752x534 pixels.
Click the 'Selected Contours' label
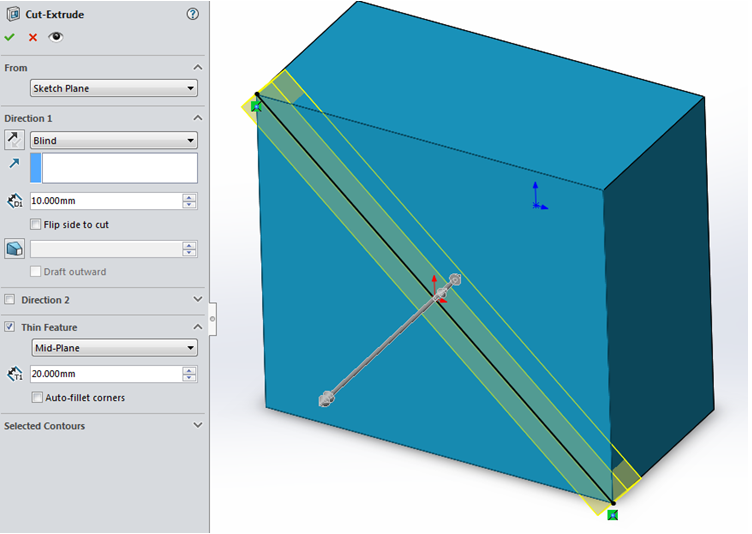tap(45, 426)
